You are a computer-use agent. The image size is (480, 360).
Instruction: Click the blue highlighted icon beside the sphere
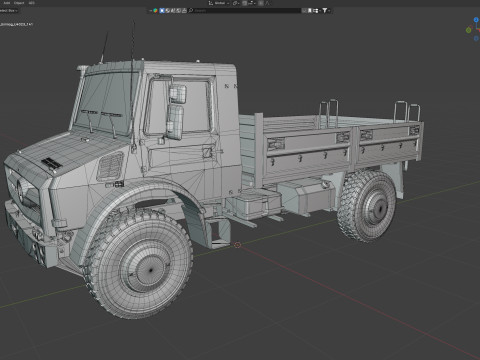162,10
